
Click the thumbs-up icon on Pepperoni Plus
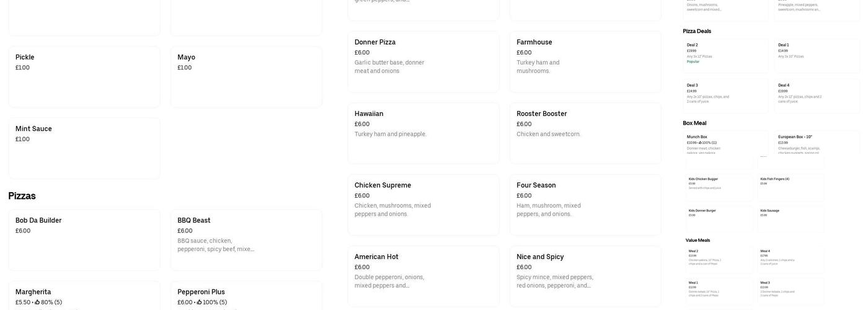point(200,303)
